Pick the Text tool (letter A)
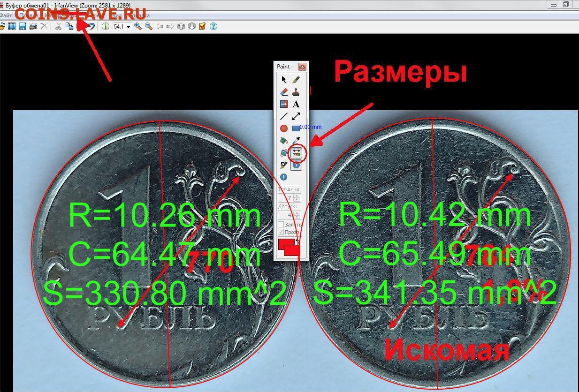 296,104
